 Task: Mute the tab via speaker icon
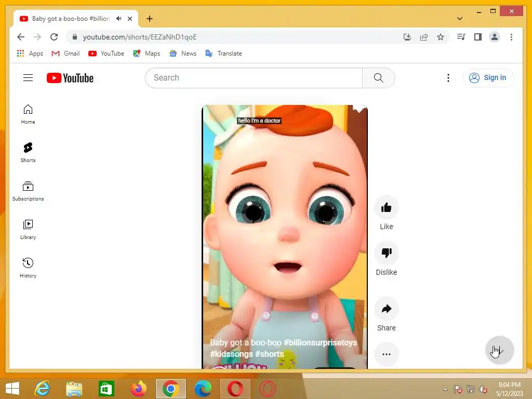tap(119, 19)
